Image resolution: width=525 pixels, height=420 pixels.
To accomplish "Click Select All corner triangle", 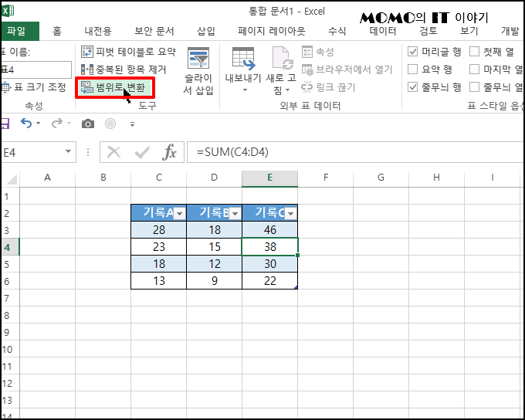I will [x=12, y=179].
